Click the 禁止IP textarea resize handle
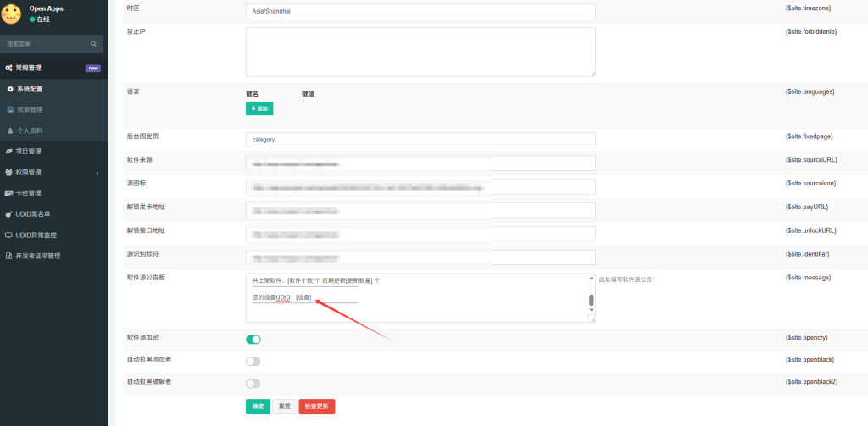The height and width of the screenshot is (426, 868). (593, 74)
